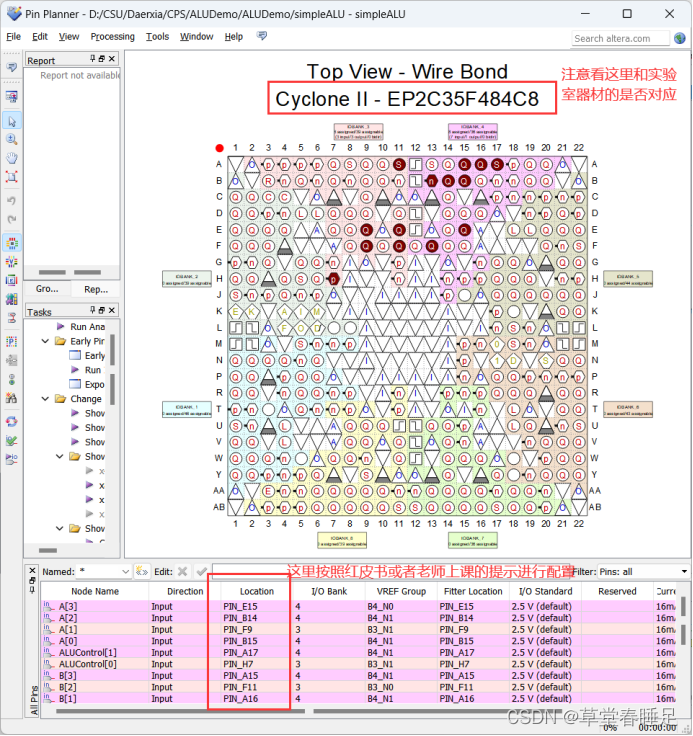
Task: Open the Help menu
Action: point(233,37)
